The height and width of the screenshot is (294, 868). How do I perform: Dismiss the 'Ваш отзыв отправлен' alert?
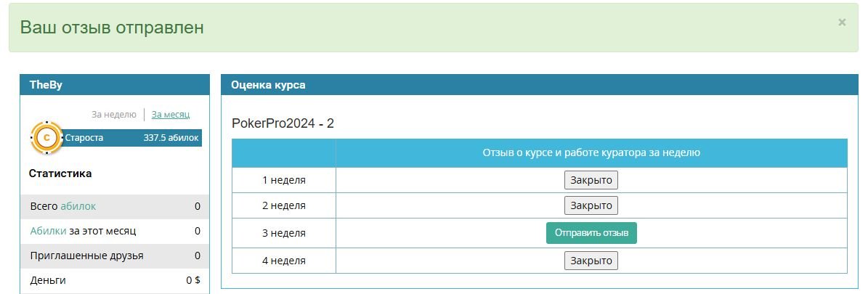841,23
